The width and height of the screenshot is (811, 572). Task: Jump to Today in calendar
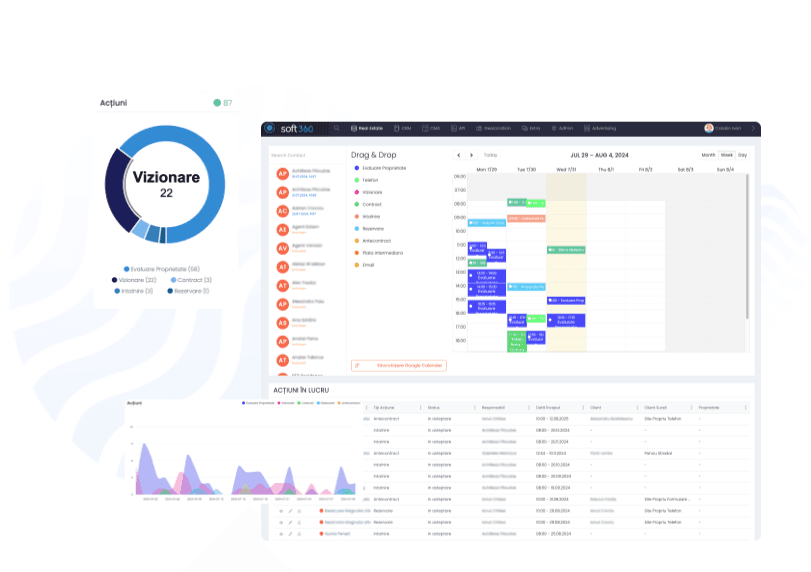pyautogui.click(x=490, y=155)
